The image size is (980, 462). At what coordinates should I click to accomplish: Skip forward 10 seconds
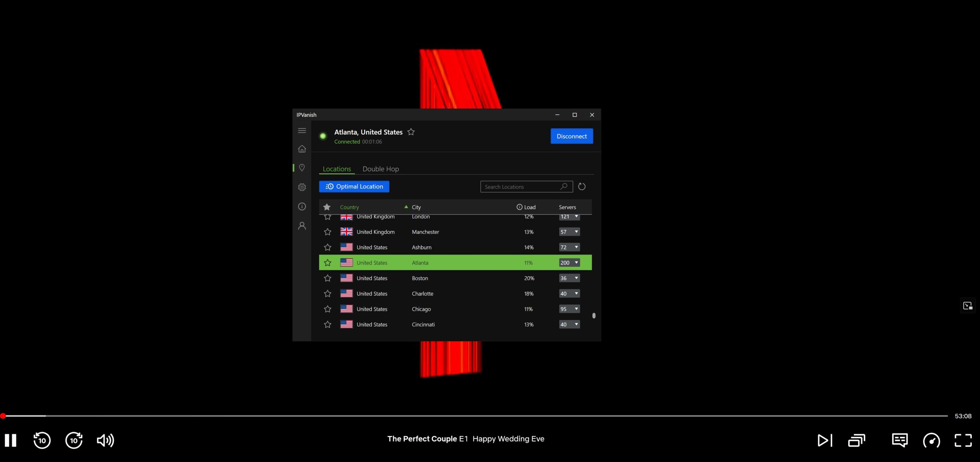74,440
